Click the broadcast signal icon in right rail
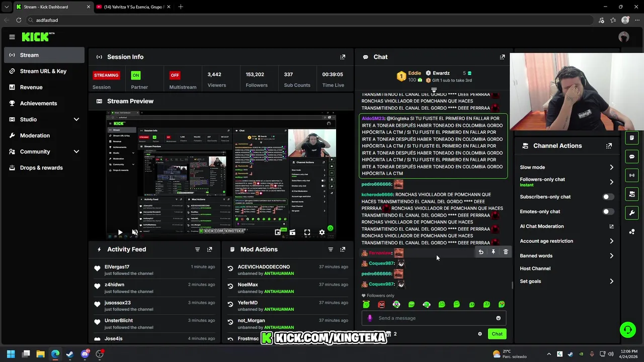This screenshot has height=362, width=644. (x=632, y=175)
